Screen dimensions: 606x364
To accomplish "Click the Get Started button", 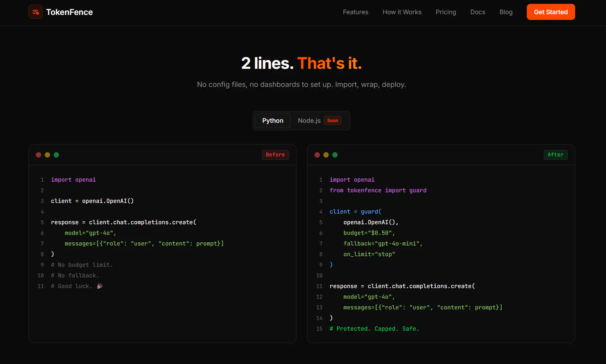I will [x=551, y=12].
